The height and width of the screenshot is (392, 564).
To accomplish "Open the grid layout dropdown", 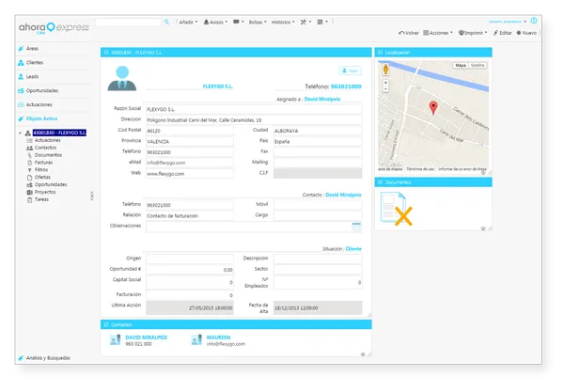I will [322, 22].
